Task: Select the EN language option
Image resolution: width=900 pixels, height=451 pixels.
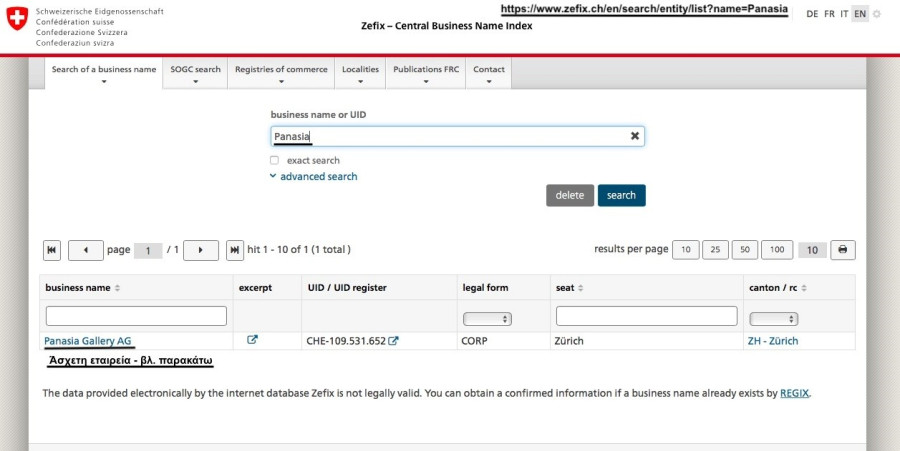Action: pos(860,14)
